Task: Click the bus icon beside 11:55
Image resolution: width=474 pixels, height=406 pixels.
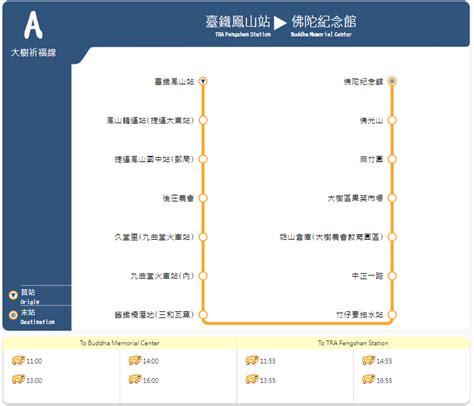Action: [x=252, y=360]
